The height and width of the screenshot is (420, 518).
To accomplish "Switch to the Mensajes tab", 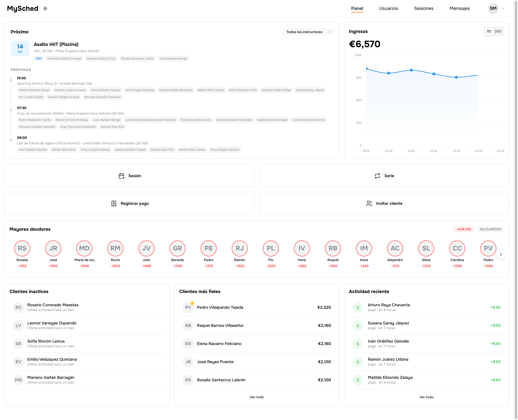I will (459, 8).
